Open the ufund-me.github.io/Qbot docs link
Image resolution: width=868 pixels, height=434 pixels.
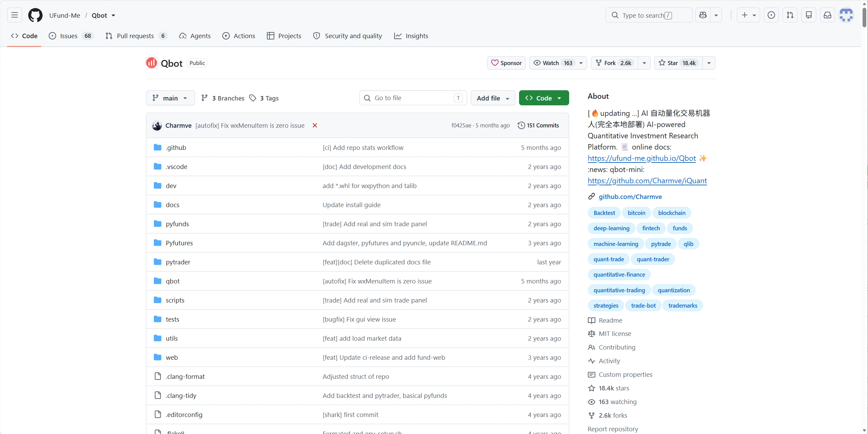(x=642, y=158)
